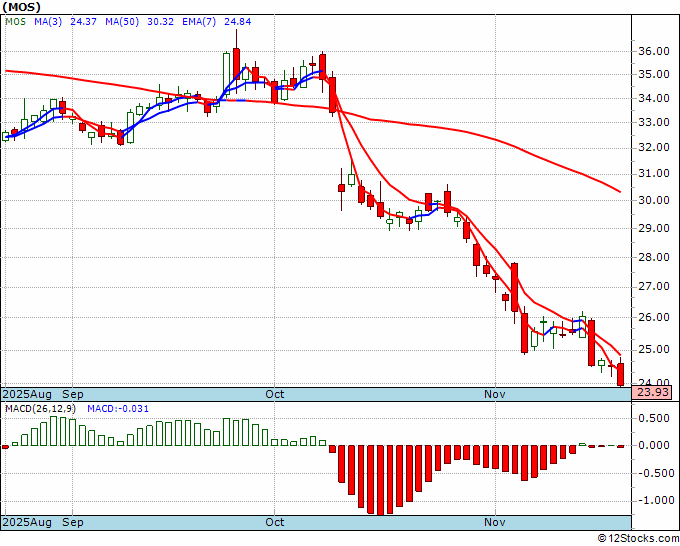Click the MA(50) value 30.32
Image resolution: width=680 pixels, height=546 pixels.
pyautogui.click(x=160, y=22)
